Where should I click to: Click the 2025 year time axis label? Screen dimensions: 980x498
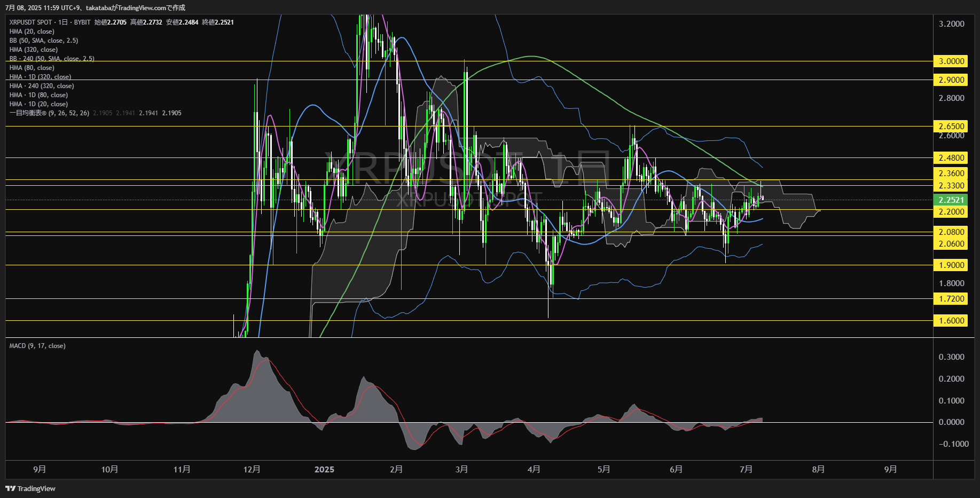324,470
